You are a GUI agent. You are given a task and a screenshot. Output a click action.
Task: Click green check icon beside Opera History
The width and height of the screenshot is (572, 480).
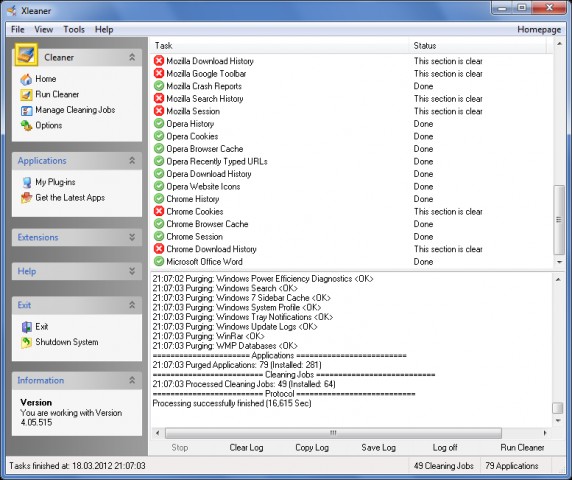(159, 124)
